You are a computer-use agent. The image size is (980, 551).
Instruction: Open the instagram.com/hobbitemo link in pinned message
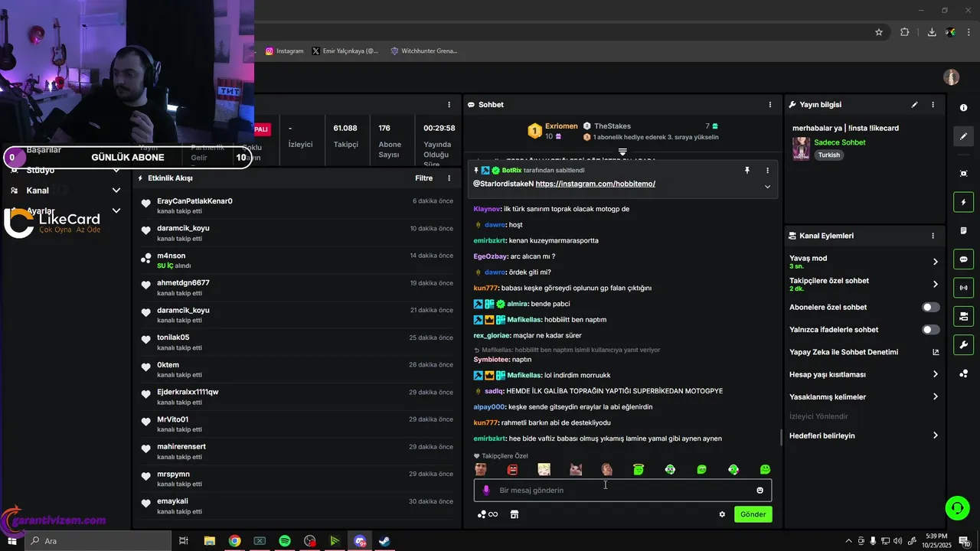pyautogui.click(x=595, y=184)
